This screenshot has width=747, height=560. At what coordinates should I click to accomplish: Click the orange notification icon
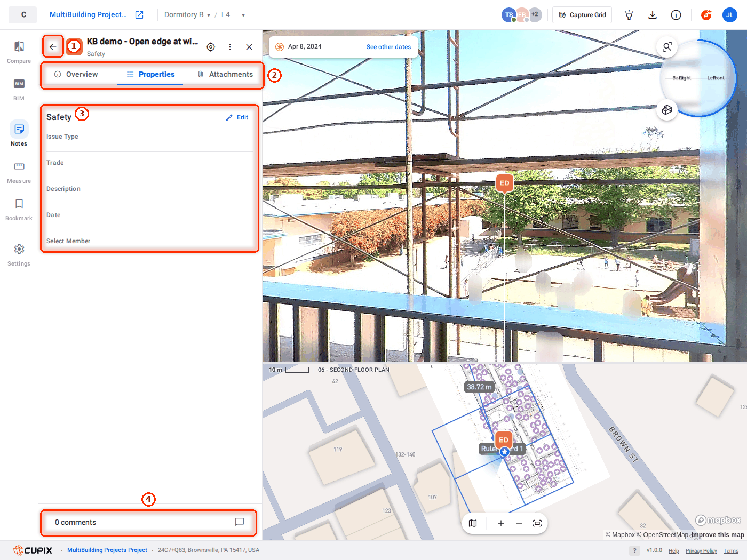point(706,15)
